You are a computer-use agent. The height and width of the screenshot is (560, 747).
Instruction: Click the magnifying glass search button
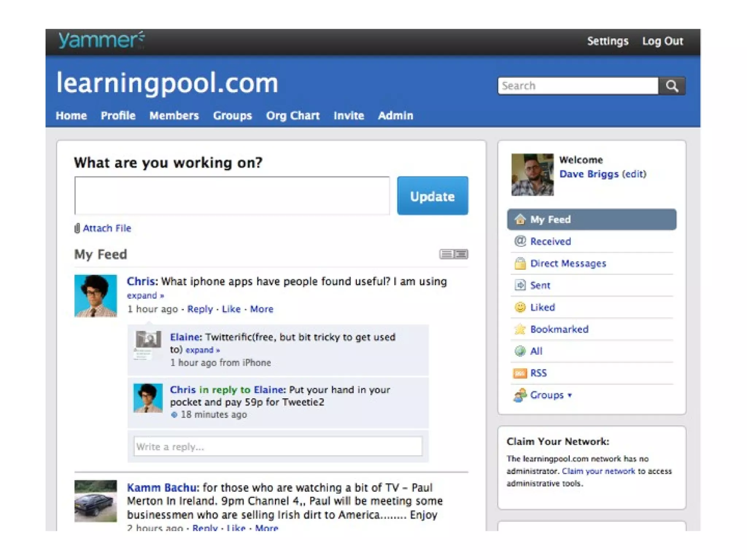coord(672,86)
